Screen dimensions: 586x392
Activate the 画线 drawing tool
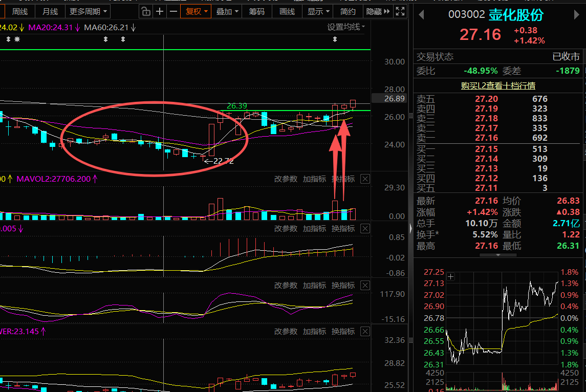coord(287,12)
